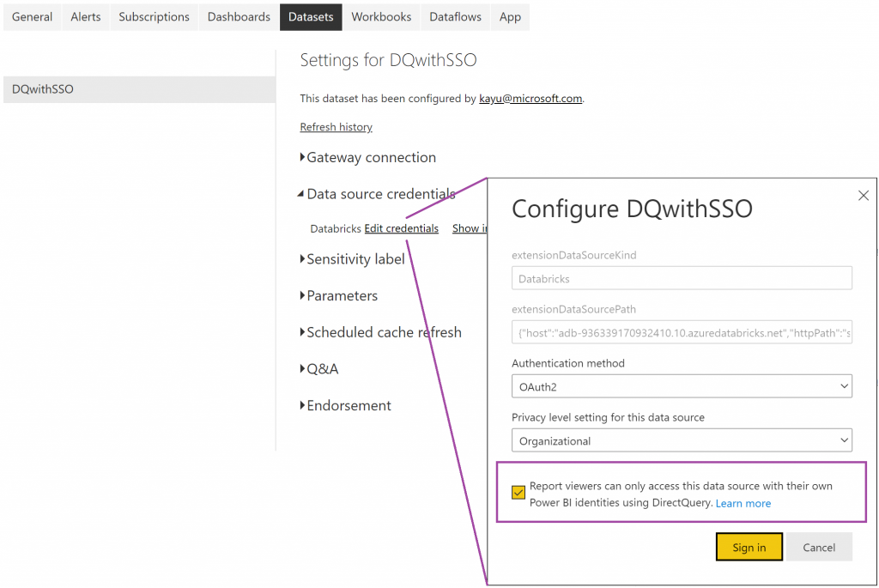Click the Edit credentials link for Databricks

[x=401, y=228]
